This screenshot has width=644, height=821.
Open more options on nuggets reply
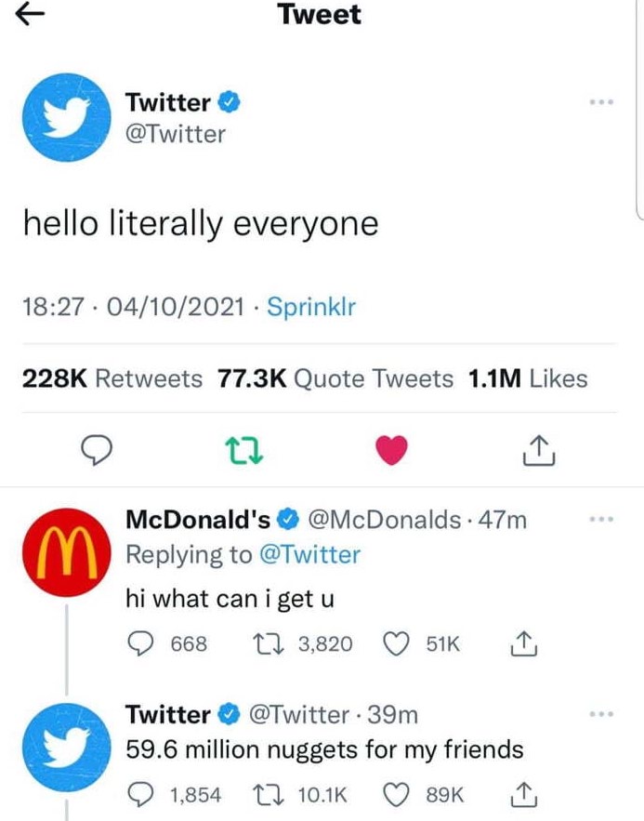pyautogui.click(x=603, y=714)
